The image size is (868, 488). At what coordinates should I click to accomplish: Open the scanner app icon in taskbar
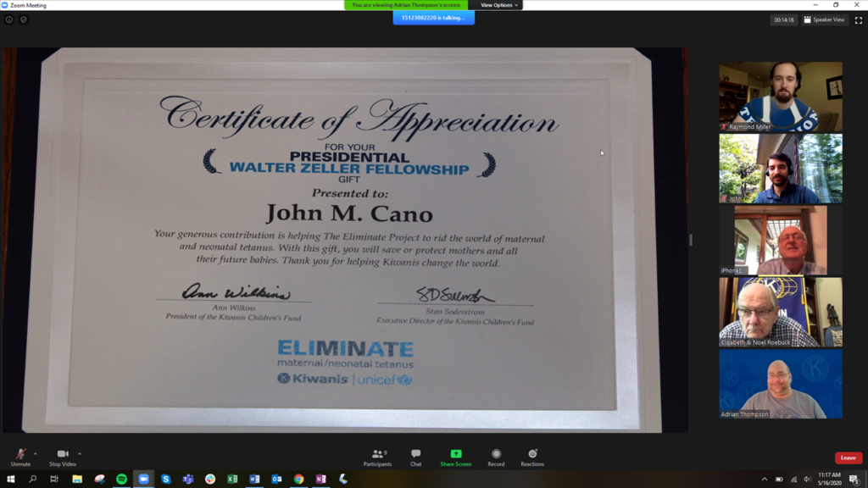click(343, 480)
